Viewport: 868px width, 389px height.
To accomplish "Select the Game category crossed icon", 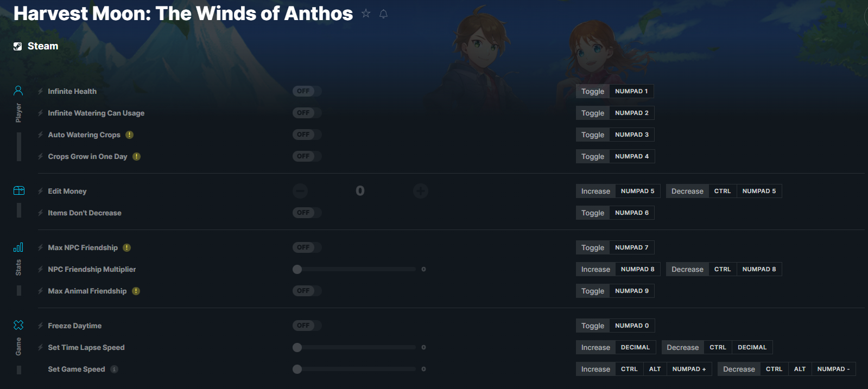I will [18, 325].
